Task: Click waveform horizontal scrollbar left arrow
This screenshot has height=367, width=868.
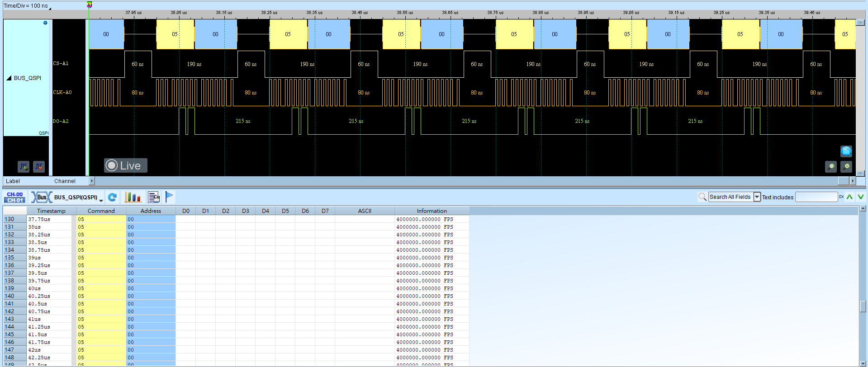Action: (92, 181)
